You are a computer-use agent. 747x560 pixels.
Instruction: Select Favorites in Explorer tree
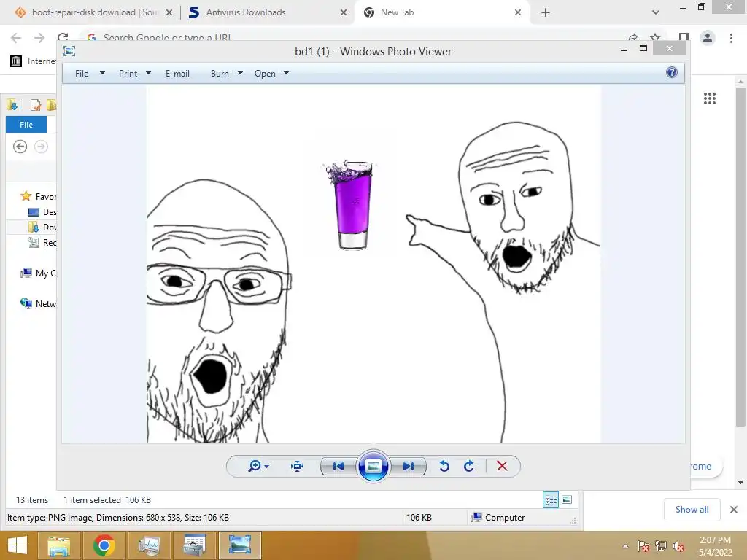pyautogui.click(x=39, y=197)
